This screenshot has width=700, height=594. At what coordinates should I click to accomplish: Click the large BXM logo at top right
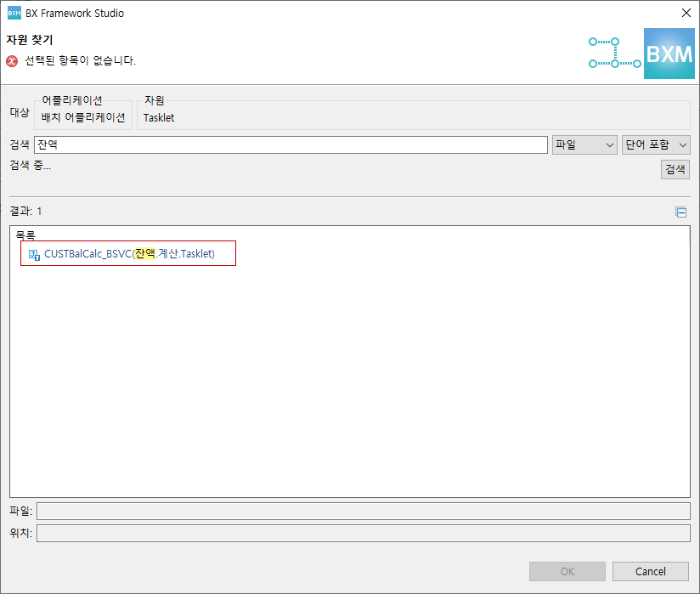(669, 53)
